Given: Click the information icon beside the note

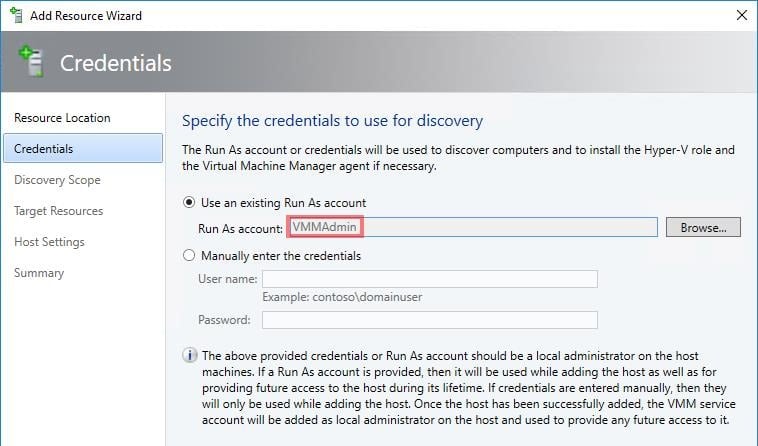Looking at the screenshot, I should (190, 355).
